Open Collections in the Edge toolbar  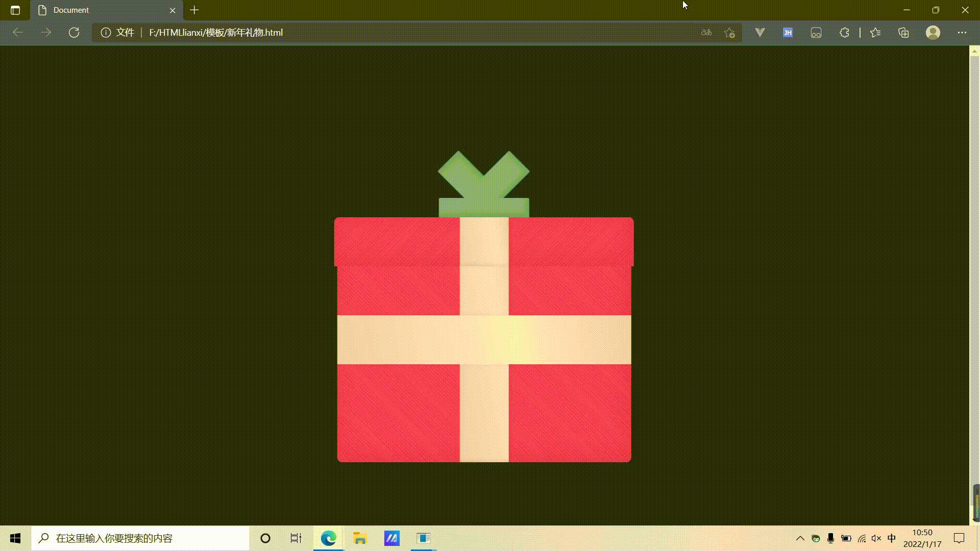(x=903, y=32)
